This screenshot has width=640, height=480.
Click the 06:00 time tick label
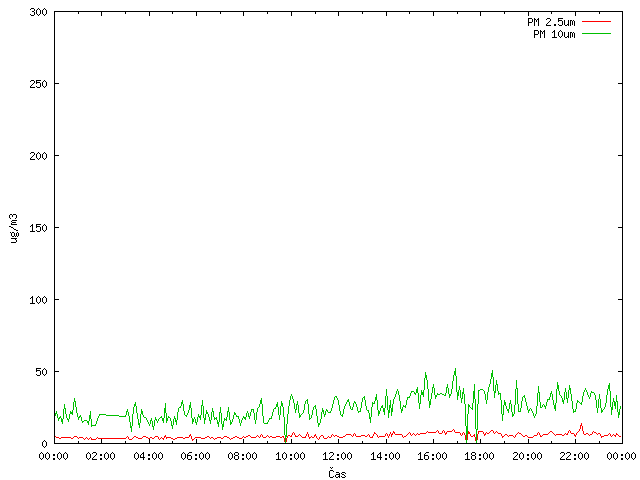196,456
